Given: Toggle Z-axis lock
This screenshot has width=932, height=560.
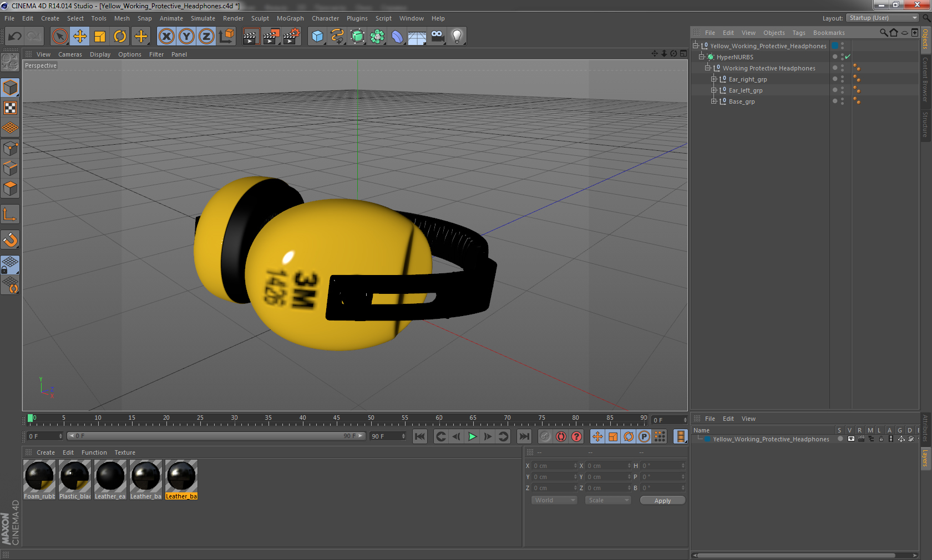Looking at the screenshot, I should pos(206,37).
